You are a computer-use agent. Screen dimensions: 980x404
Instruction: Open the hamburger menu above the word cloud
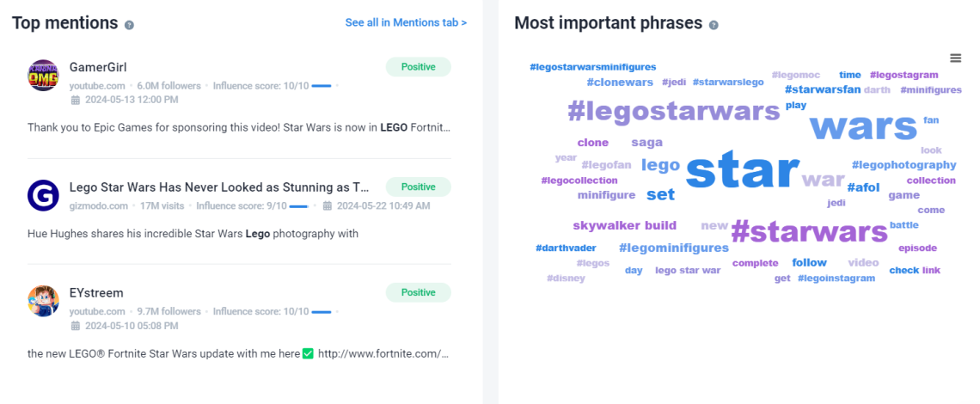pos(955,58)
